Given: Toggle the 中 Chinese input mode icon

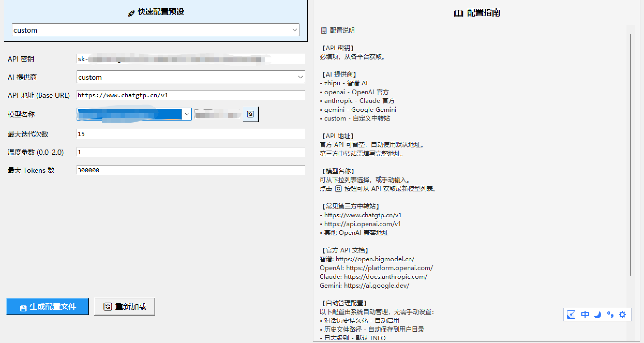Looking at the screenshot, I should [x=585, y=315].
